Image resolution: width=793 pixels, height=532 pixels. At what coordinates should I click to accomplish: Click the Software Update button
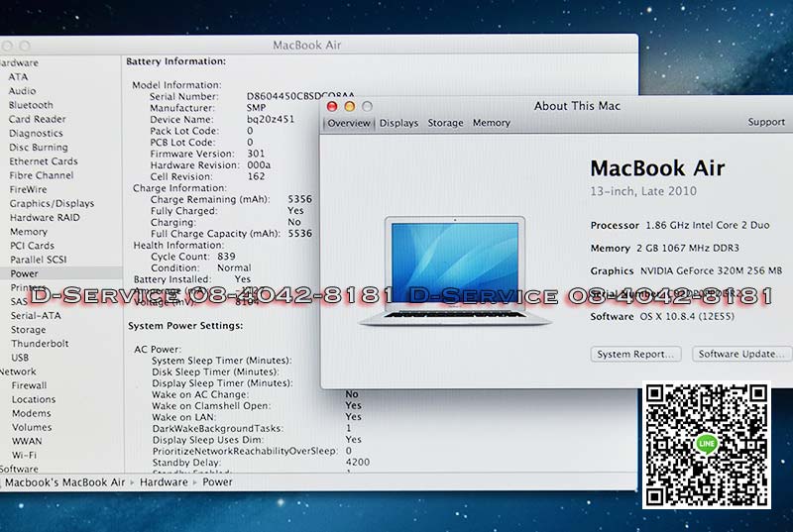point(741,354)
